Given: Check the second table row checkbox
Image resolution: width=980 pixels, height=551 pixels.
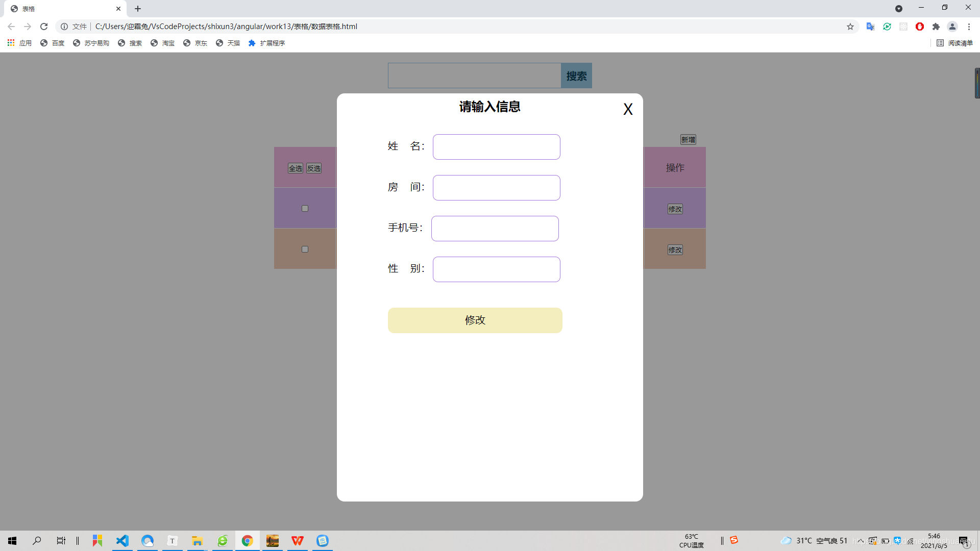Looking at the screenshot, I should [305, 249].
